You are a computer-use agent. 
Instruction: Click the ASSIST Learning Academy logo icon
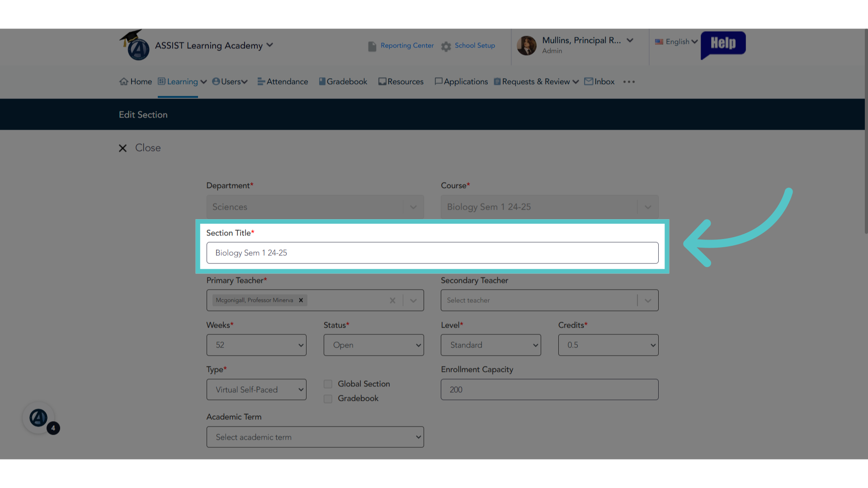click(x=135, y=45)
